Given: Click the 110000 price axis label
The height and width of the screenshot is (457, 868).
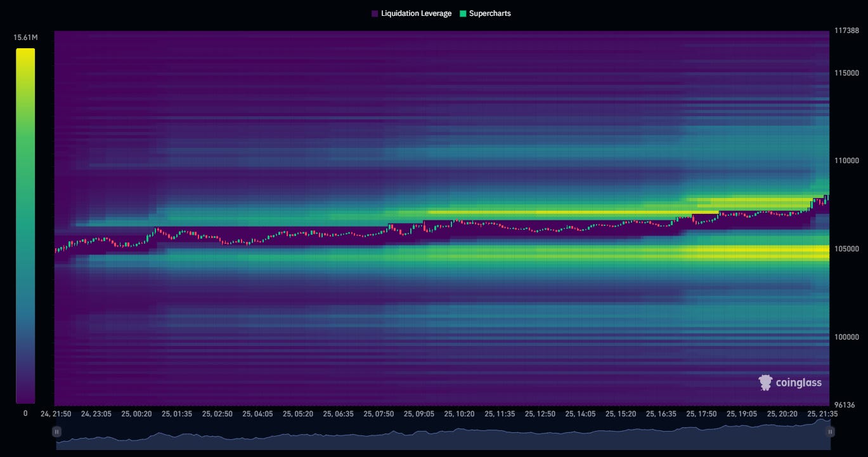Looking at the screenshot, I should coord(846,161).
